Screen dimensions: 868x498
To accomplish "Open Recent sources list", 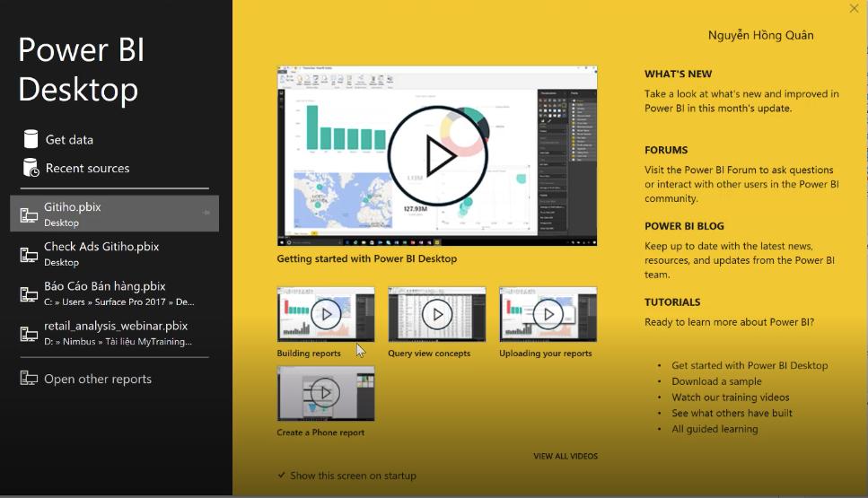I will point(87,168).
